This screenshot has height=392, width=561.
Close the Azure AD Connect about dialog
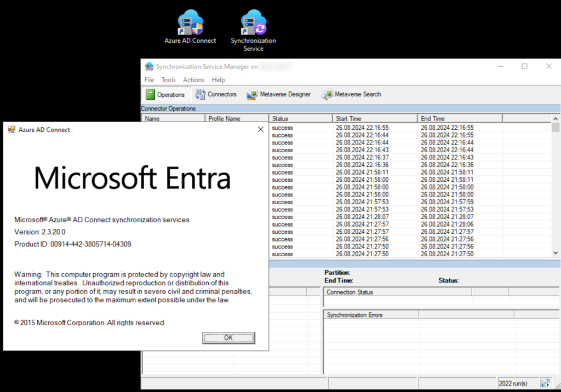pos(260,129)
